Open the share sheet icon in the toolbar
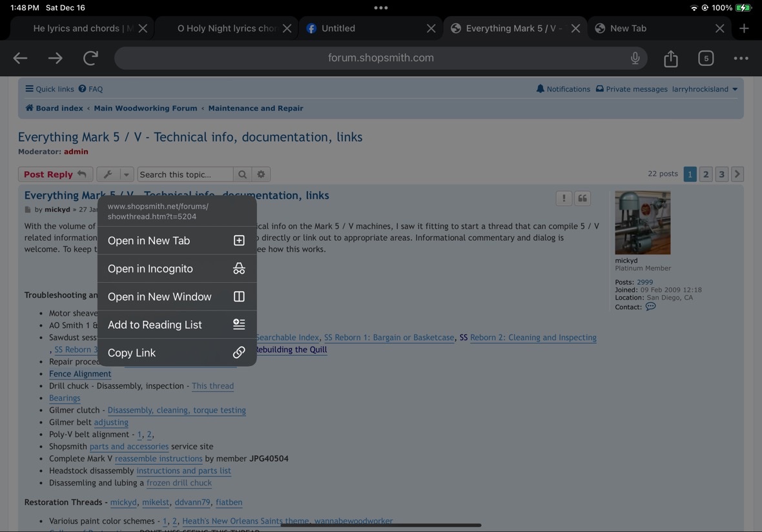762x532 pixels. tap(671, 58)
